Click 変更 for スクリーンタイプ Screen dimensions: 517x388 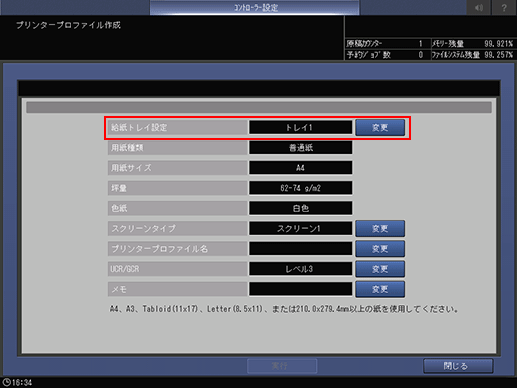coord(380,229)
